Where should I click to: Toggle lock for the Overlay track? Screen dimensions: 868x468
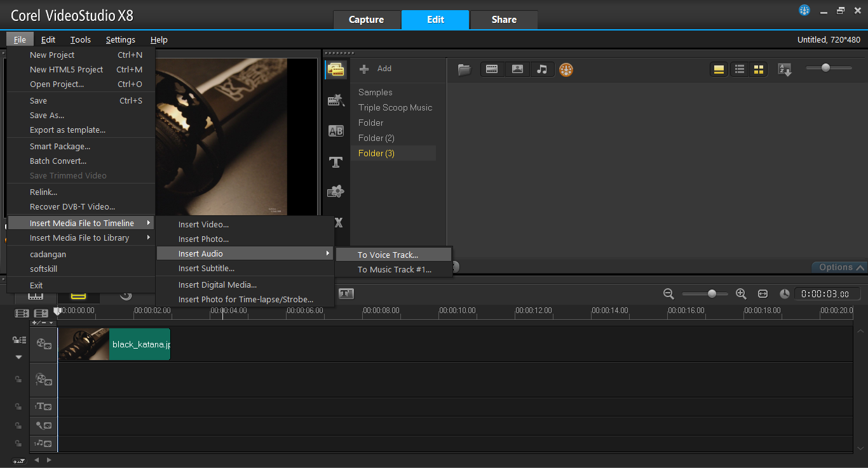point(19,380)
